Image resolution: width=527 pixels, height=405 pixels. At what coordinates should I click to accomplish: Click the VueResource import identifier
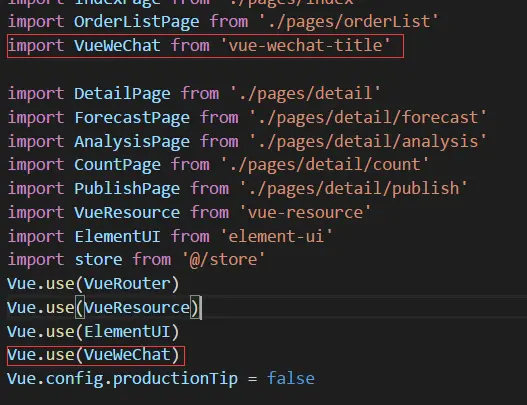[x=127, y=212]
